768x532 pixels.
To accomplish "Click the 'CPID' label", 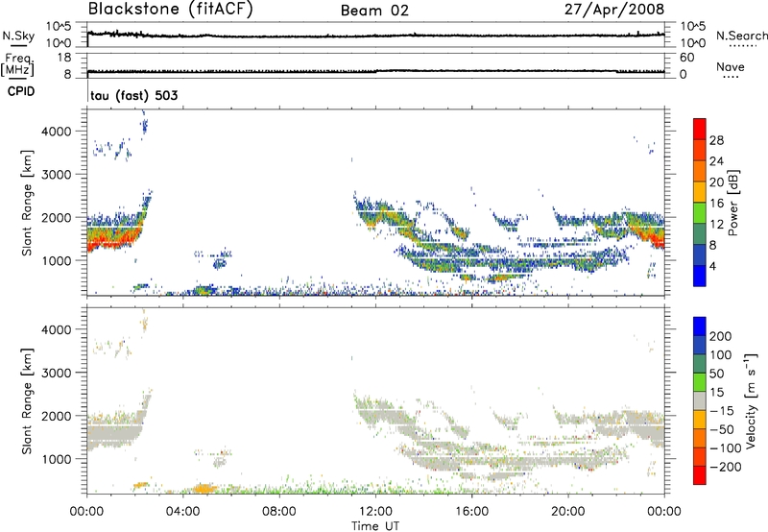I will tap(21, 91).
